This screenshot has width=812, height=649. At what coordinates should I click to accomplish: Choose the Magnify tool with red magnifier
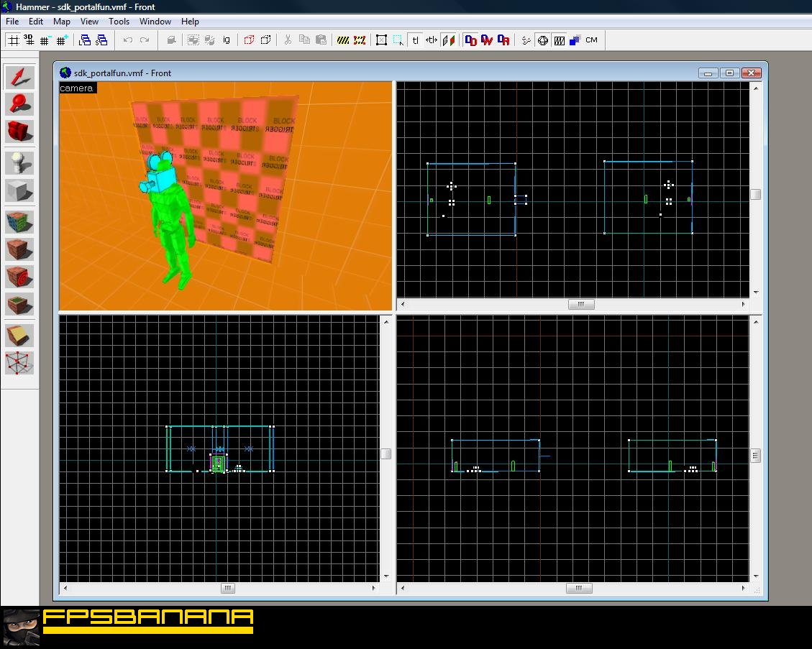click(19, 104)
